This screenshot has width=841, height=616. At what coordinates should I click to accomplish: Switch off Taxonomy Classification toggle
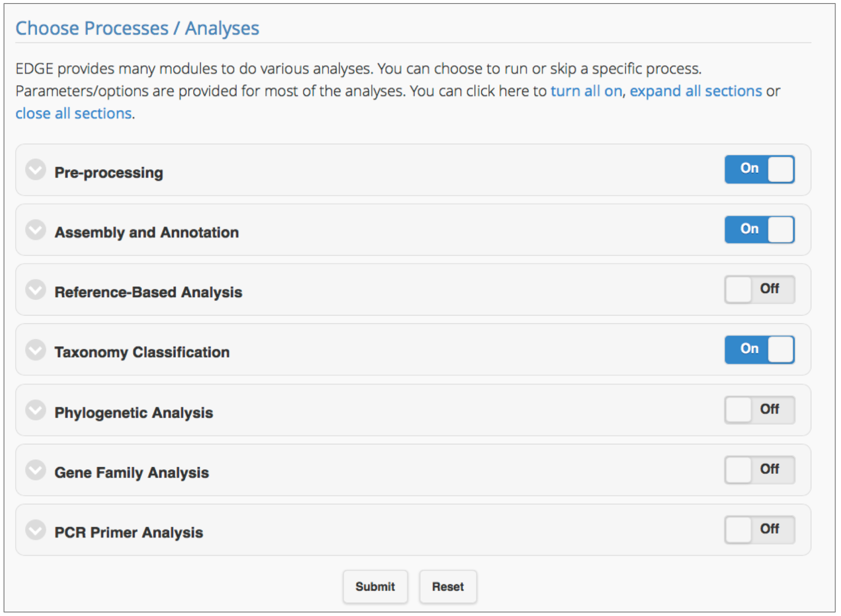coord(759,350)
